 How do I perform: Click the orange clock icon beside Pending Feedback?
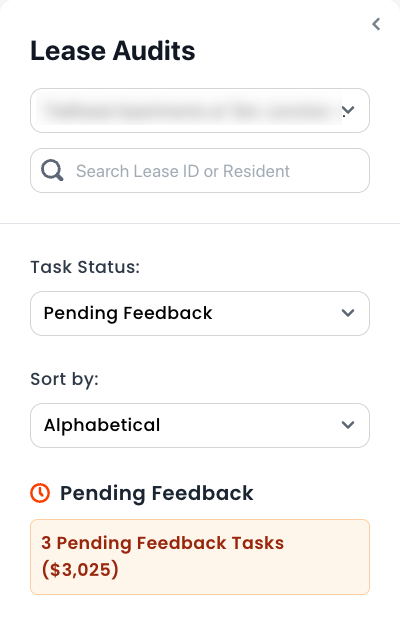(40, 493)
